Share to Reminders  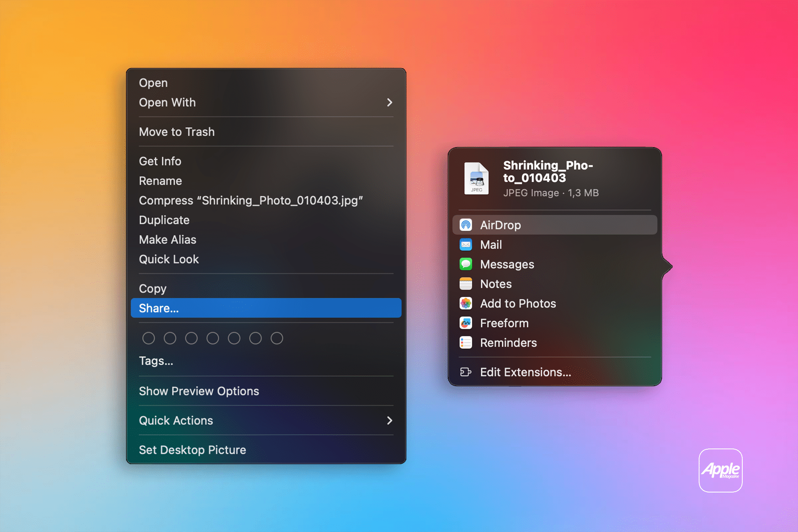click(555, 342)
